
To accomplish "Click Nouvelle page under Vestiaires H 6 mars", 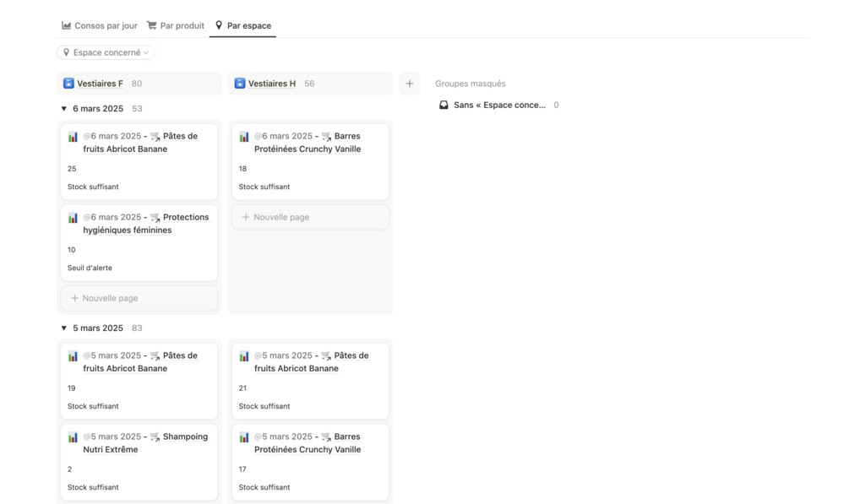I will click(x=310, y=217).
